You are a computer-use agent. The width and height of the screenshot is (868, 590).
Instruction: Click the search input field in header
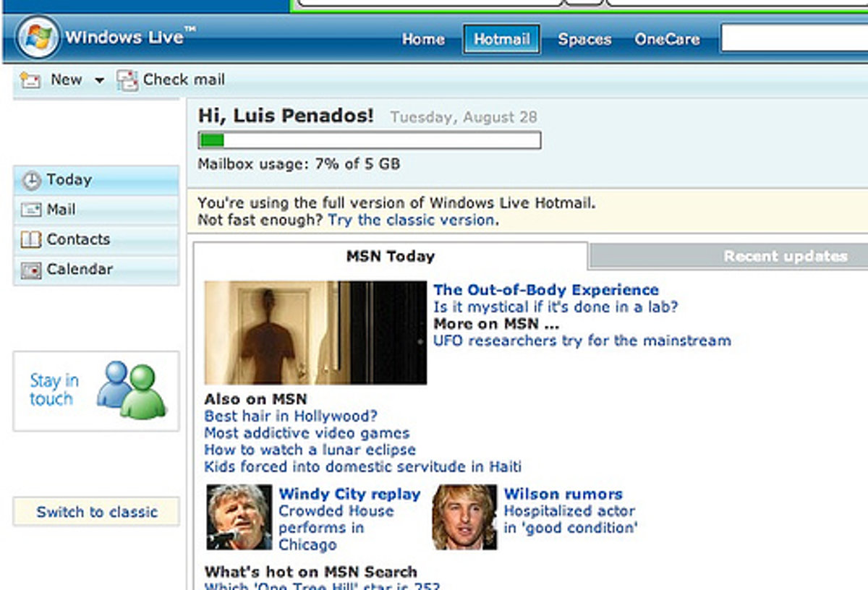click(x=793, y=38)
